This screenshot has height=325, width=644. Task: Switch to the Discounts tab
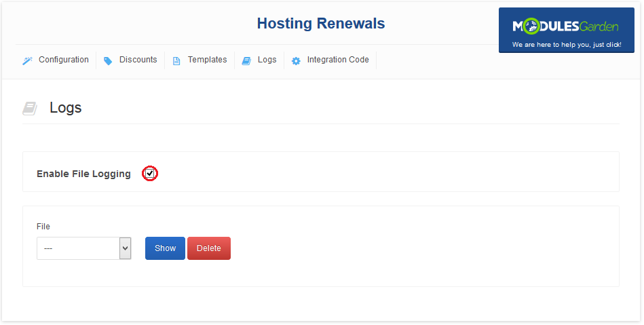(138, 60)
